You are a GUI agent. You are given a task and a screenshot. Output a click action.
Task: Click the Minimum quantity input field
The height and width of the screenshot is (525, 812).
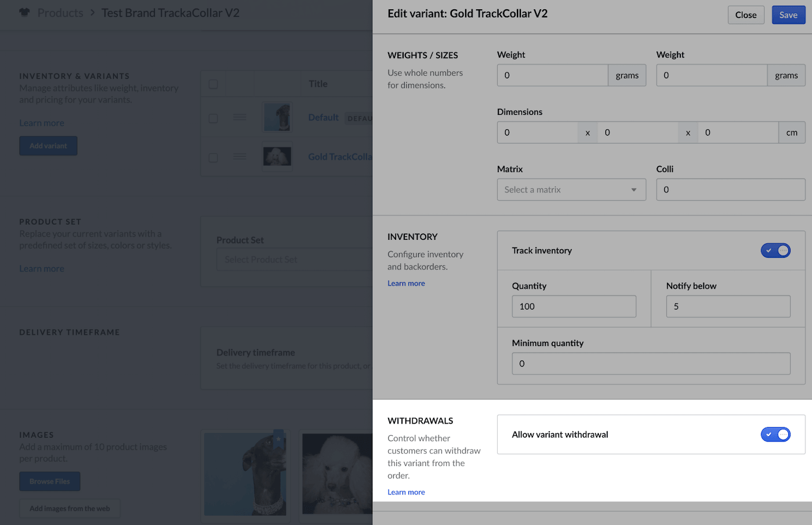point(651,364)
